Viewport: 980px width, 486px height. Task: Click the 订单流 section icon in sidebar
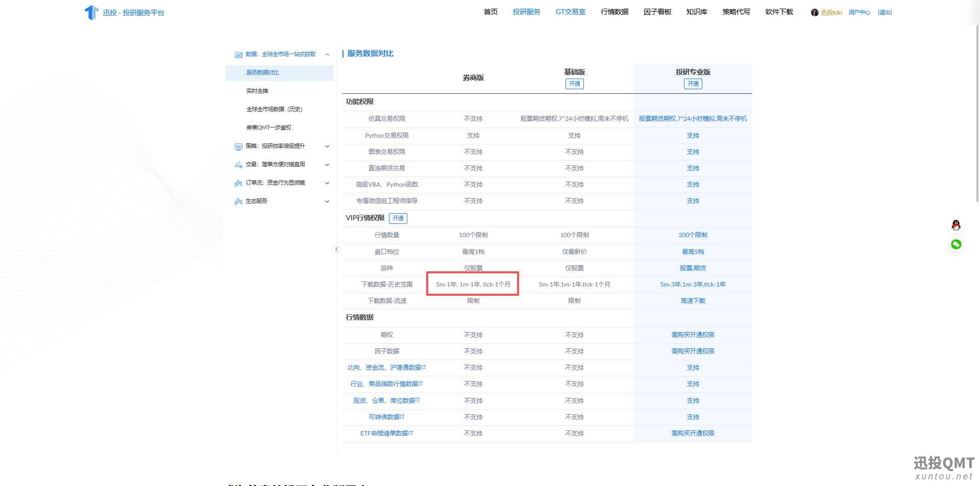coord(238,183)
